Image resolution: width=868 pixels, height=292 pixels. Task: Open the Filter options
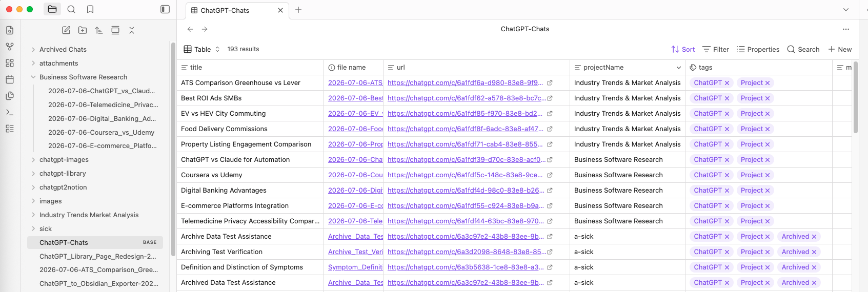[x=715, y=49]
